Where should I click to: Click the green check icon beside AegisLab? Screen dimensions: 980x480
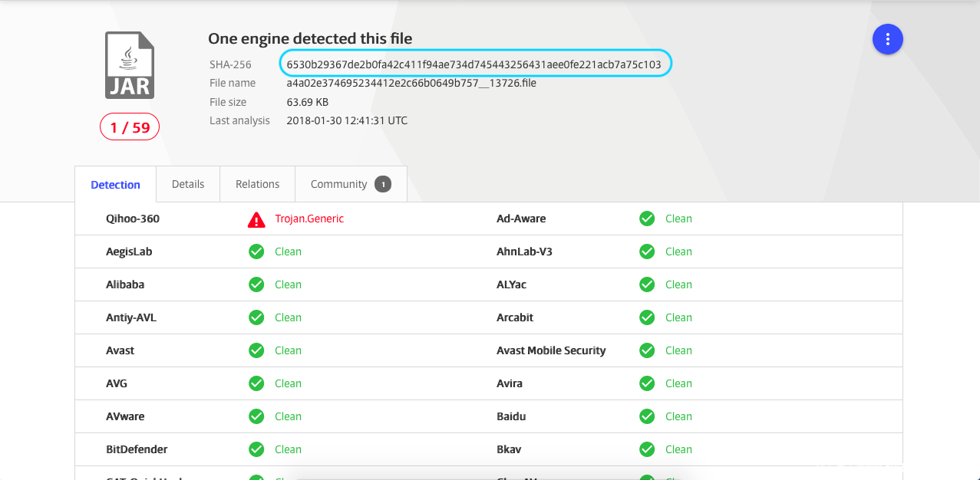(256, 252)
